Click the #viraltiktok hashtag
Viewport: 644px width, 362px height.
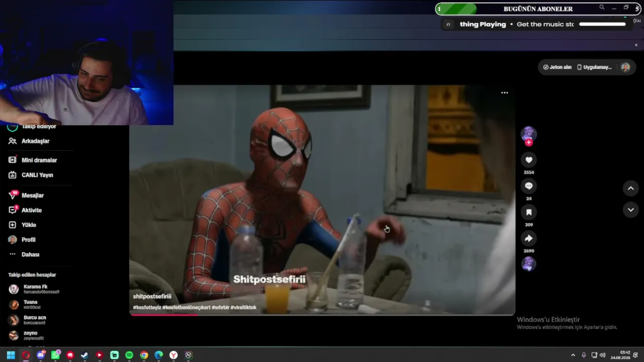point(244,308)
